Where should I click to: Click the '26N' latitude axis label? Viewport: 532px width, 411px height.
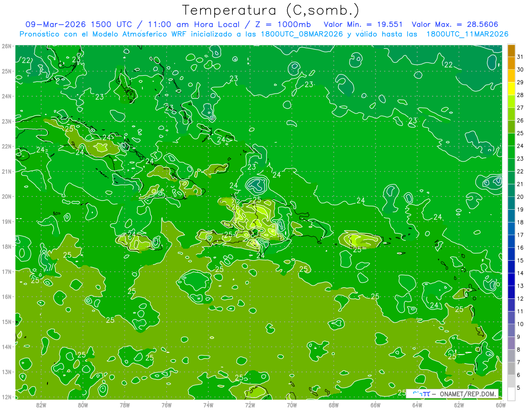click(x=6, y=46)
